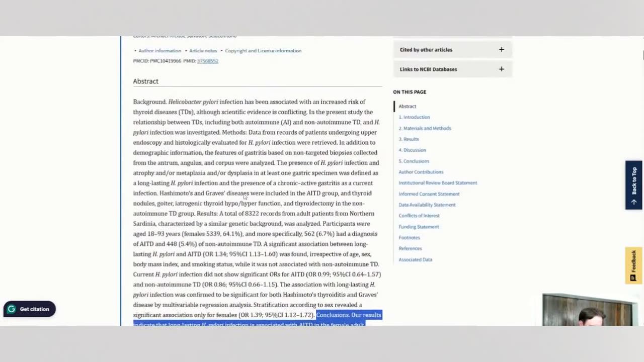Image resolution: width=644 pixels, height=362 pixels.
Task: Go to Informed Consent Statement
Action: coord(429,194)
